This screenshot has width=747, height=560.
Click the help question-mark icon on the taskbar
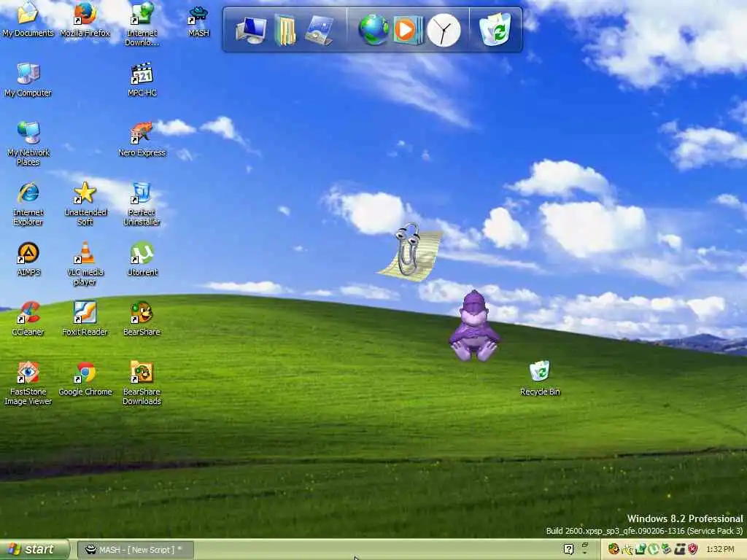[568, 549]
